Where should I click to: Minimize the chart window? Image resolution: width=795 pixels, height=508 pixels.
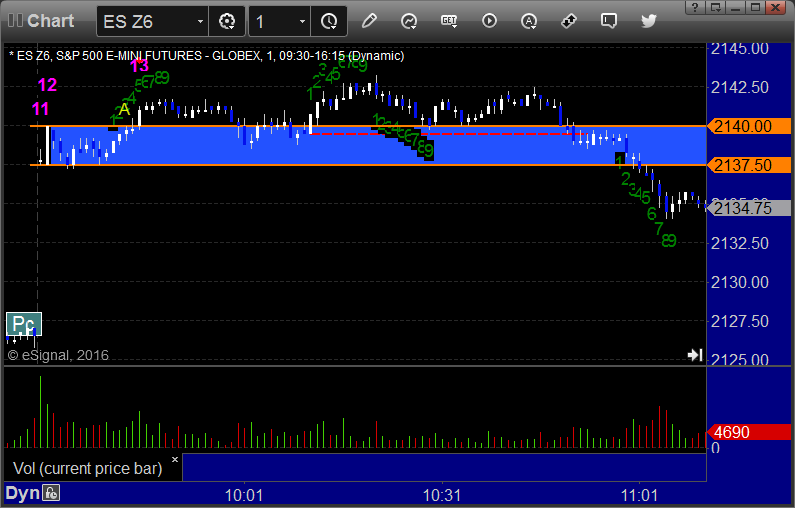tap(736, 7)
